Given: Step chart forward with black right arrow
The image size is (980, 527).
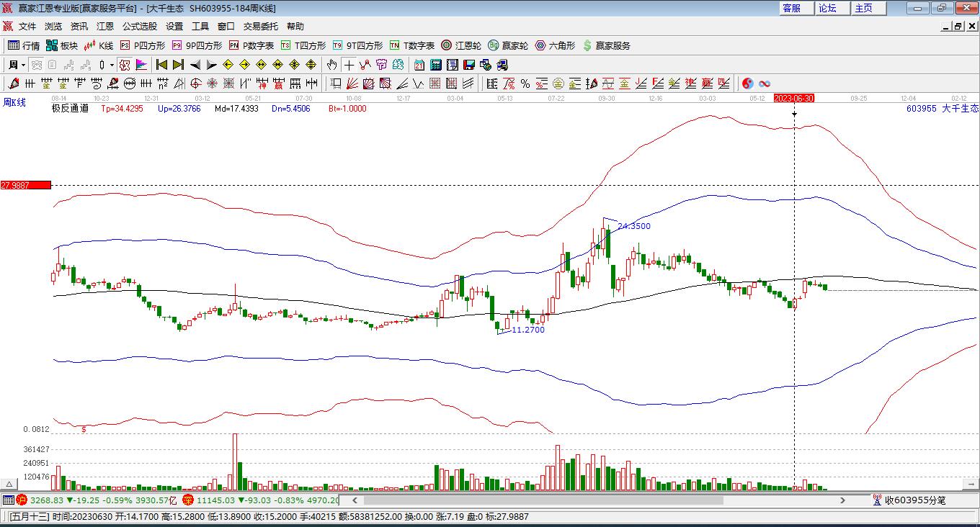Looking at the screenshot, I should (211, 65).
